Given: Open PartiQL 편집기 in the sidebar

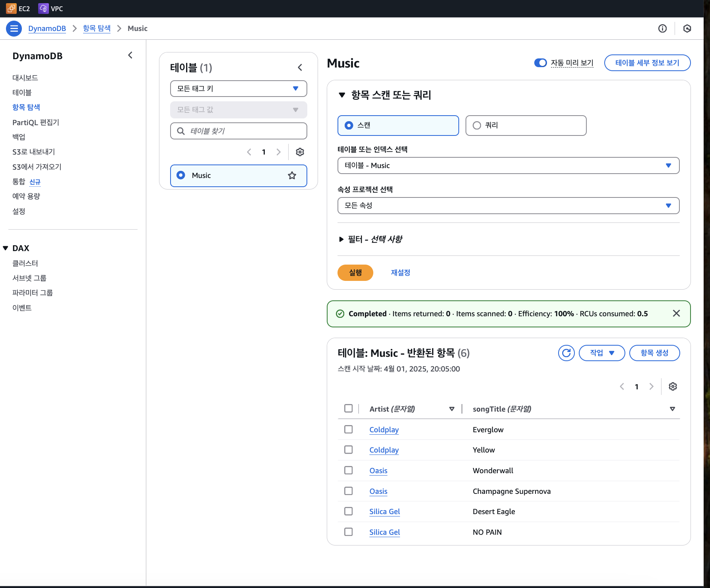Looking at the screenshot, I should coord(36,122).
